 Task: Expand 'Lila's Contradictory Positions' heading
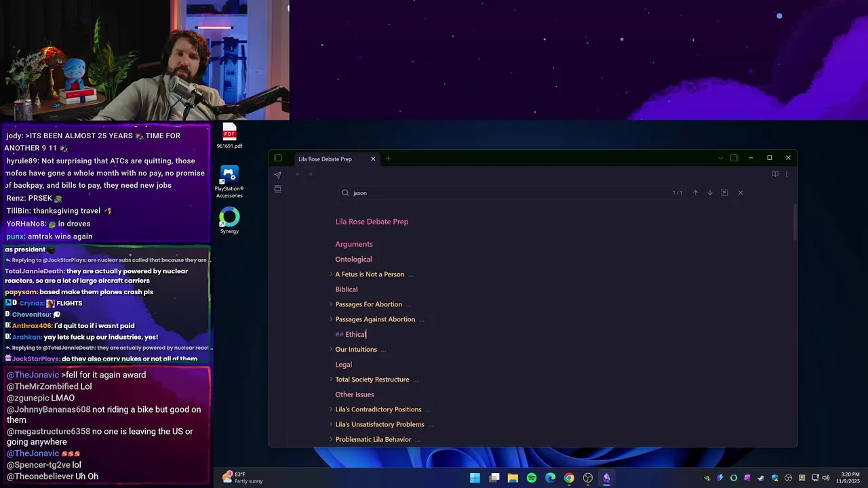(x=331, y=409)
